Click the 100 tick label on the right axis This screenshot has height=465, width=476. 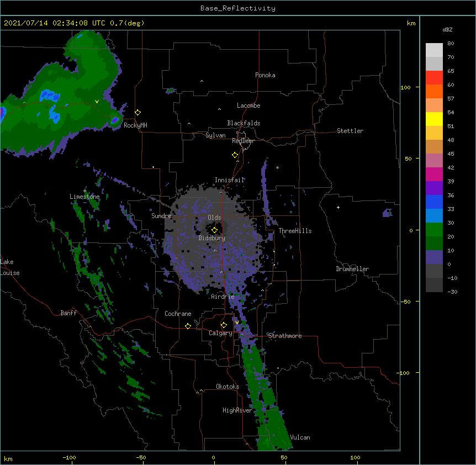tap(405, 87)
